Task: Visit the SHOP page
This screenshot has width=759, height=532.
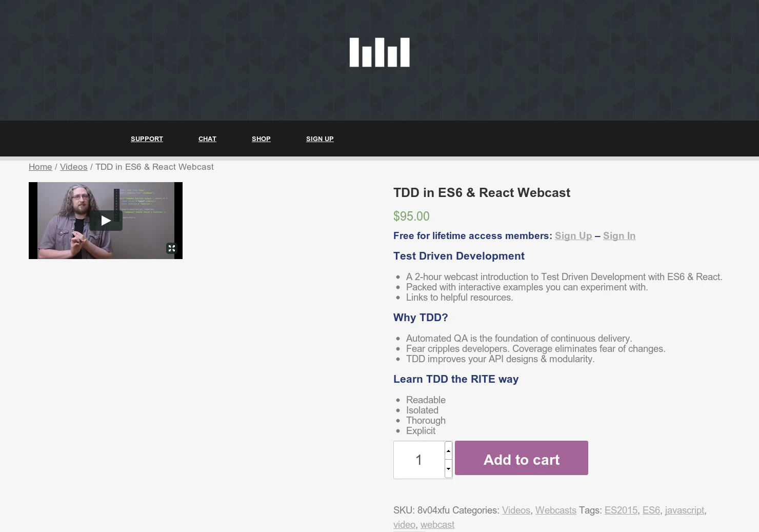Action: click(261, 139)
